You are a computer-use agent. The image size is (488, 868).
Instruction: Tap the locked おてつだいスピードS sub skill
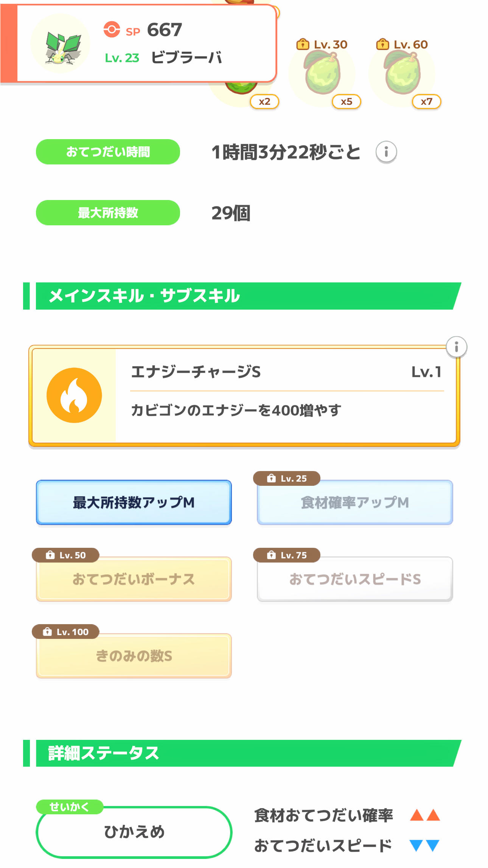355,579
